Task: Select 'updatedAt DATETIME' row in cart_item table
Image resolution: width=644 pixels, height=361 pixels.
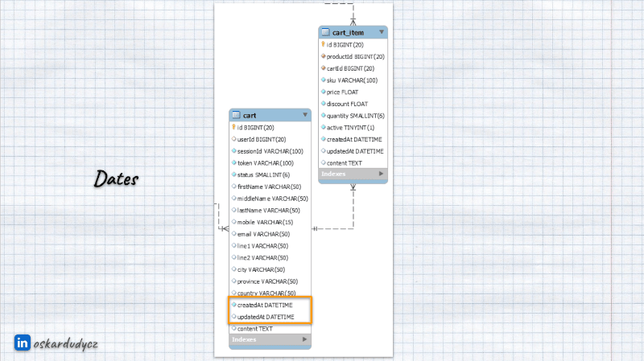Action: tap(353, 151)
